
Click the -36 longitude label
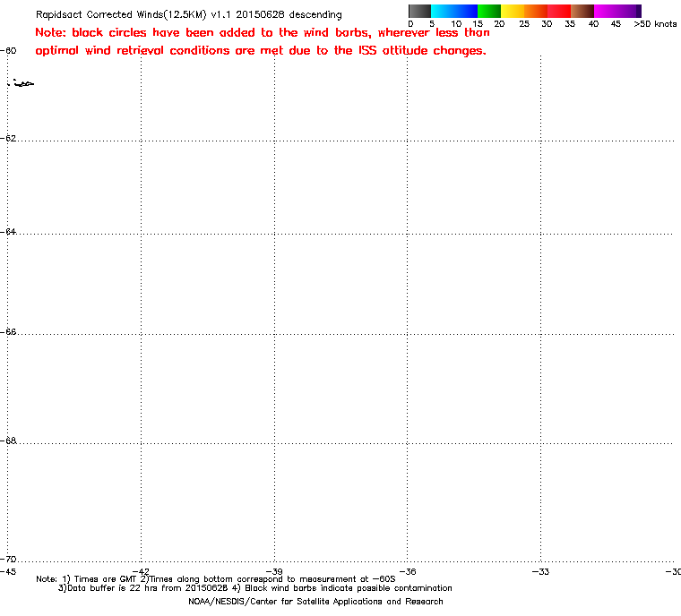point(408,571)
